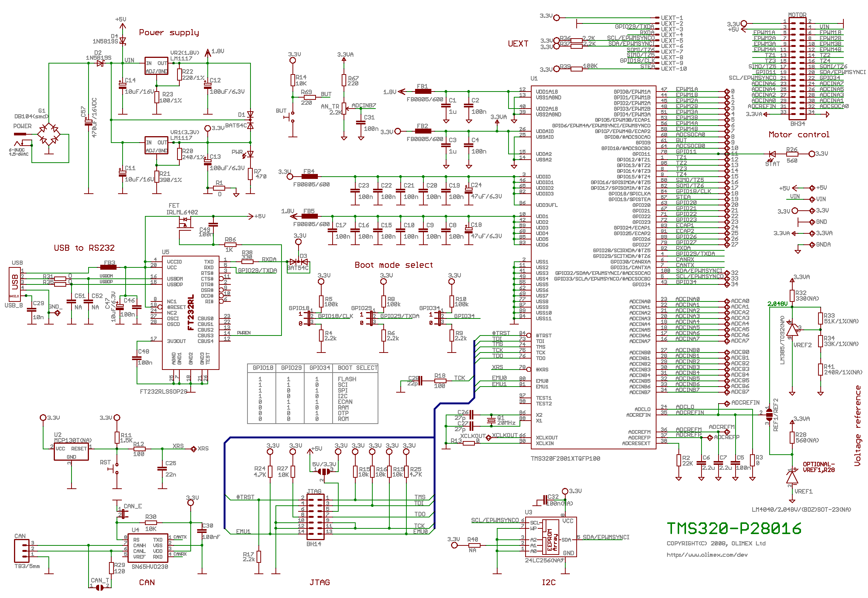
Task: Click the FB1 ferrite bead
Action: [423, 92]
